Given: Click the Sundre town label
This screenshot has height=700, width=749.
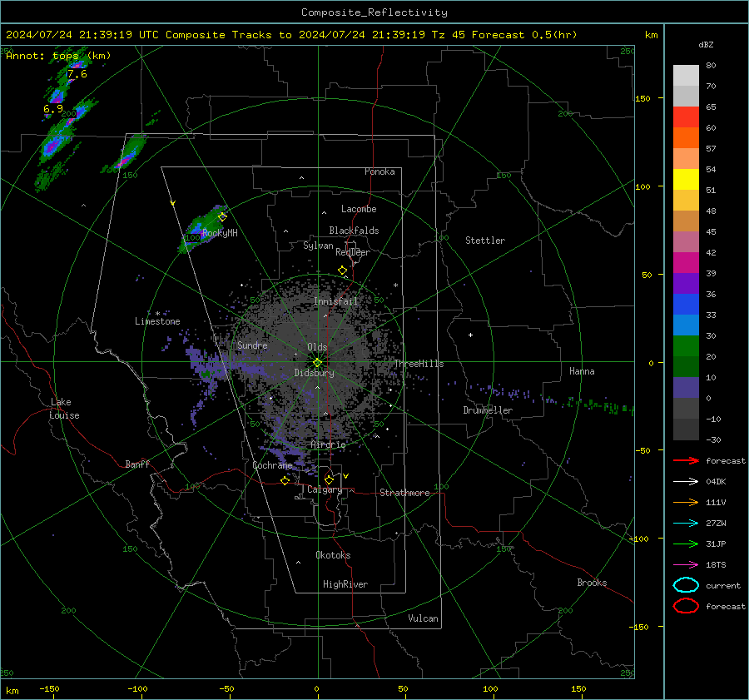Looking at the screenshot, I should 252,345.
